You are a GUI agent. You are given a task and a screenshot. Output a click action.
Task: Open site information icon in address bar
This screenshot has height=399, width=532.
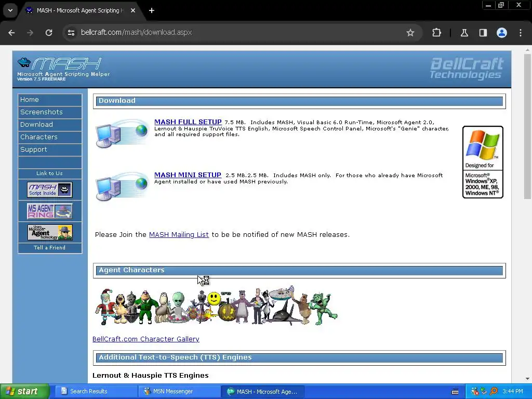tap(71, 33)
